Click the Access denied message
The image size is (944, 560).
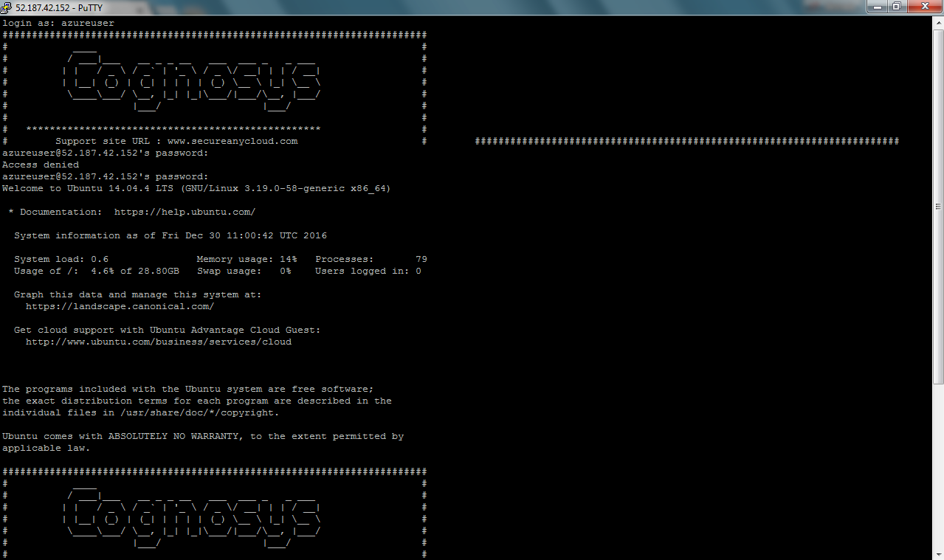(40, 165)
